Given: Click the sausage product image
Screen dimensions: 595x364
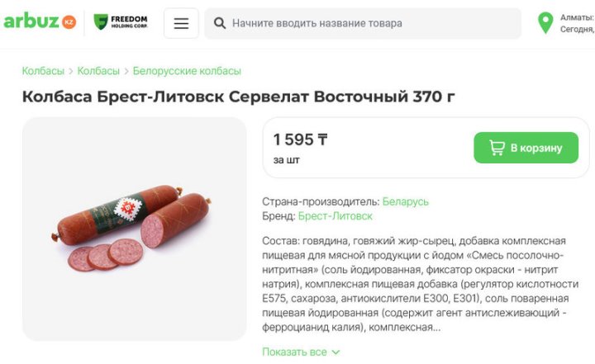Looking at the screenshot, I should coord(134,229).
